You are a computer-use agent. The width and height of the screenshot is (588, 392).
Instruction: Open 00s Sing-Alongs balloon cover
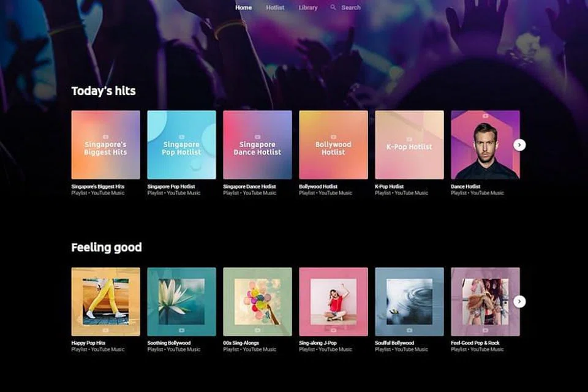pyautogui.click(x=257, y=301)
